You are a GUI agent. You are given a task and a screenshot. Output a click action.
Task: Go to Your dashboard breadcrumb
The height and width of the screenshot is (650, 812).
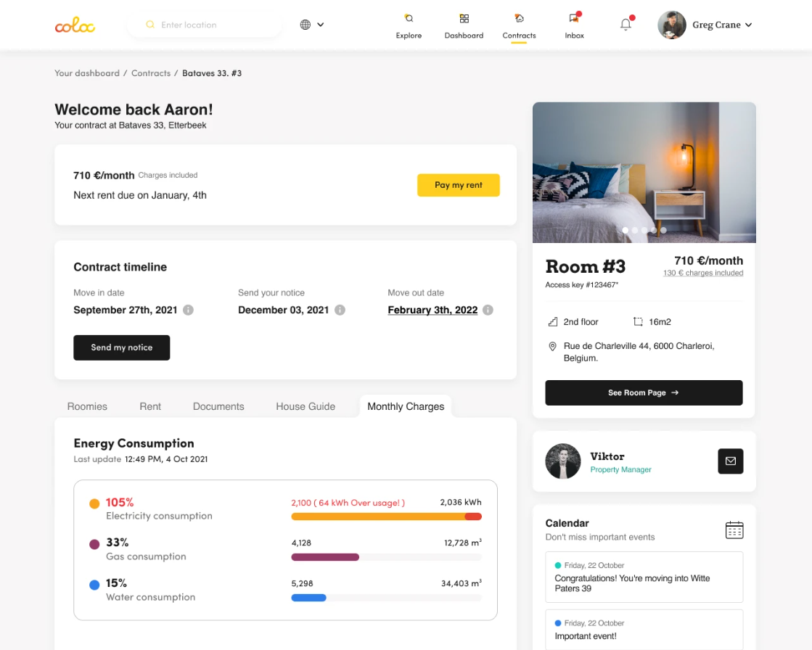tap(87, 73)
